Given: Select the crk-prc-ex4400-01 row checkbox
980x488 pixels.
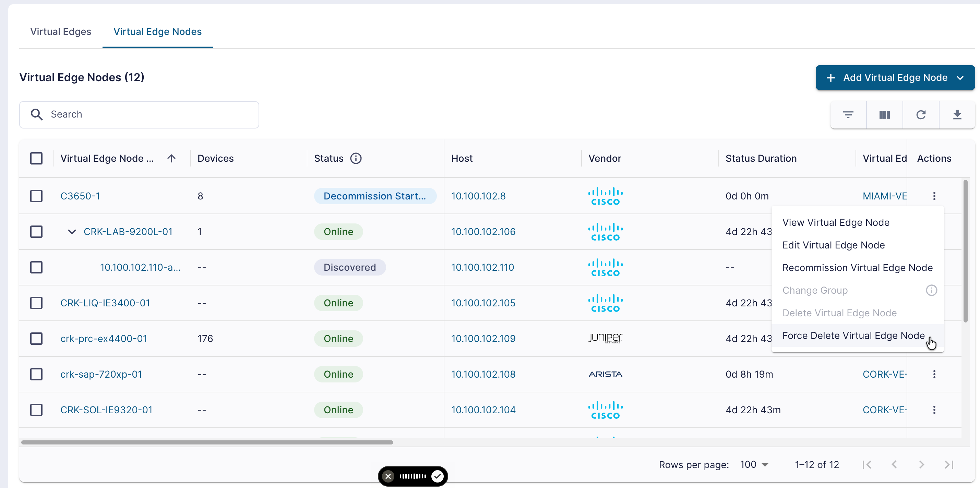Looking at the screenshot, I should click(36, 339).
